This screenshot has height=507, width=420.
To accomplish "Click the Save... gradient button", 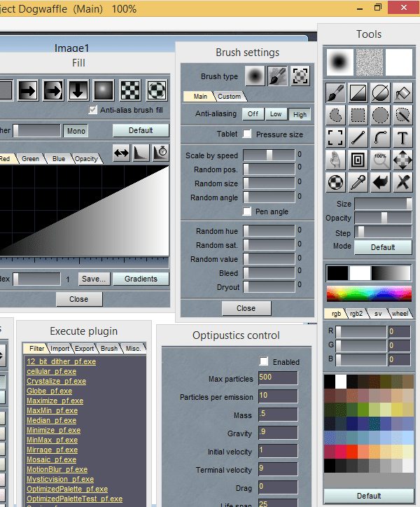I will click(x=94, y=279).
